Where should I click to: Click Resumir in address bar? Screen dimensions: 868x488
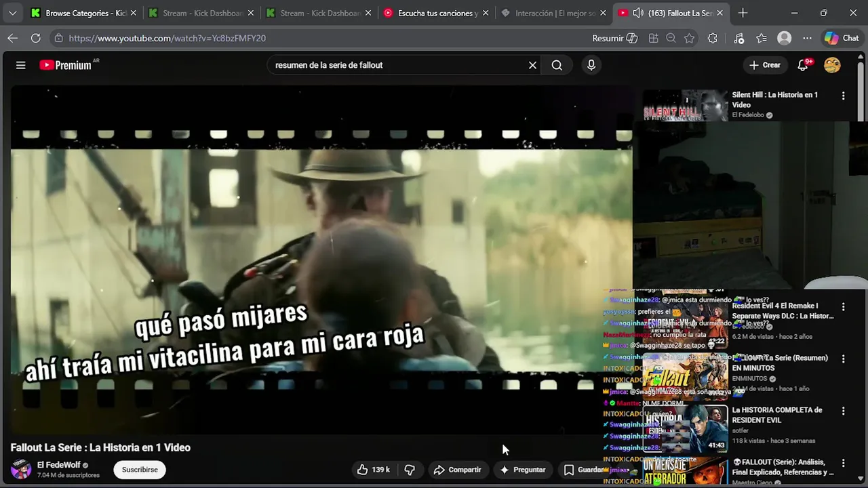pyautogui.click(x=615, y=39)
